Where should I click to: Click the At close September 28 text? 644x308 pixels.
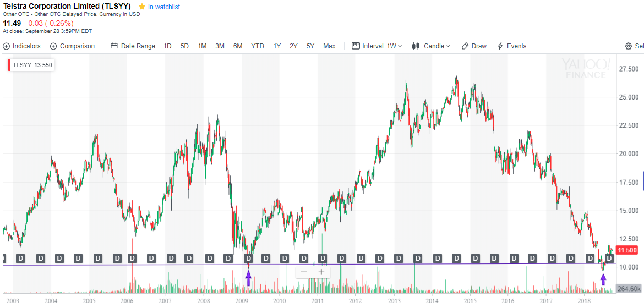click(x=47, y=31)
